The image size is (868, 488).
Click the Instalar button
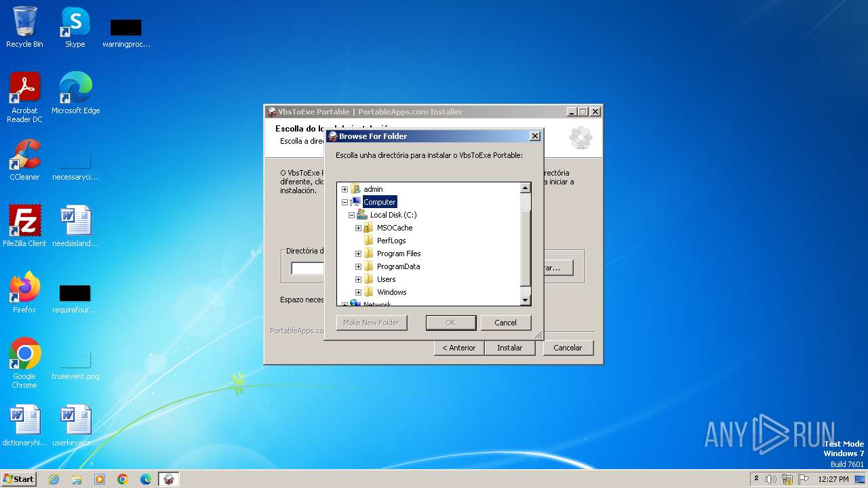coord(509,348)
